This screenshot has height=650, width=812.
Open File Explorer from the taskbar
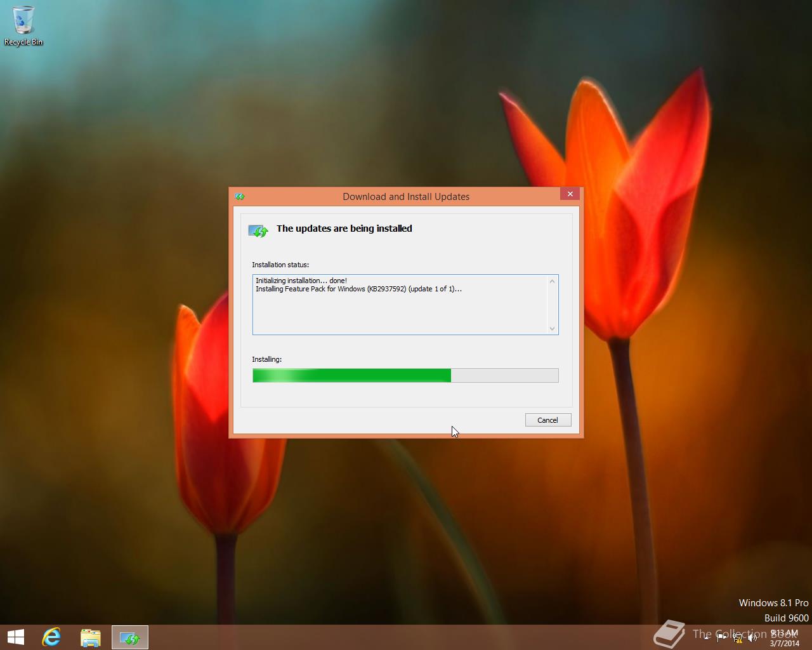[91, 637]
